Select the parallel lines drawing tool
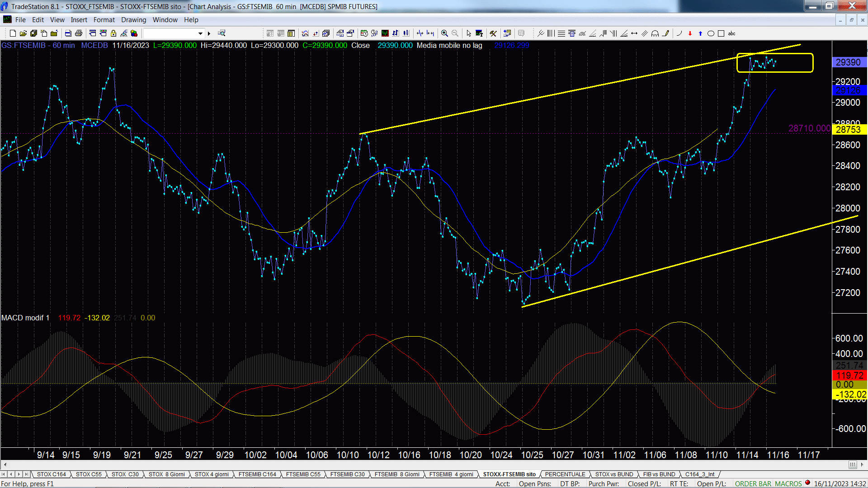The image size is (868, 488). (x=645, y=33)
